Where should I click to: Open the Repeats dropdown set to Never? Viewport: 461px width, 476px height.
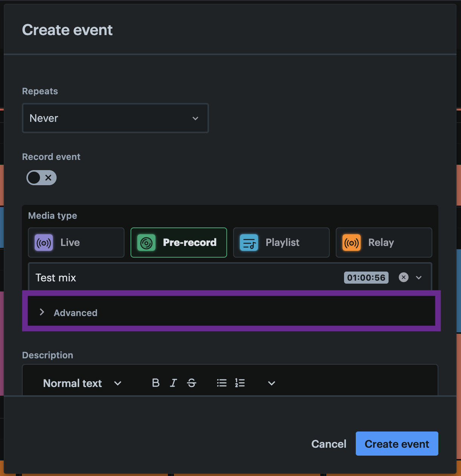(115, 118)
